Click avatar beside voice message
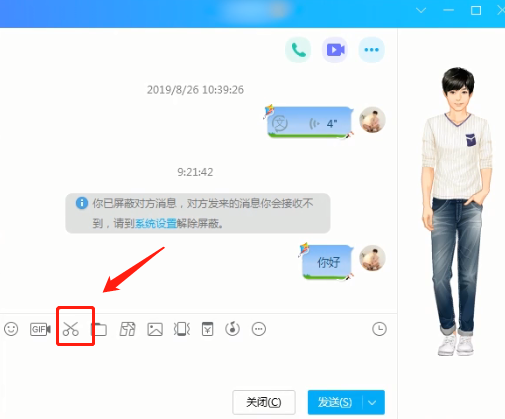The height and width of the screenshot is (419, 505). [x=372, y=120]
